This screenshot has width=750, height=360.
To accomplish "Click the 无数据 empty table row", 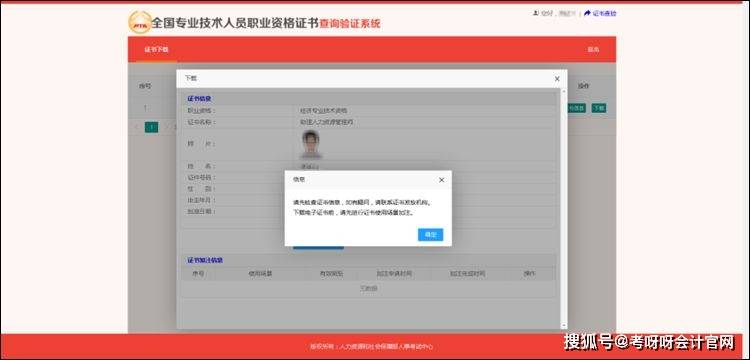I will click(368, 289).
